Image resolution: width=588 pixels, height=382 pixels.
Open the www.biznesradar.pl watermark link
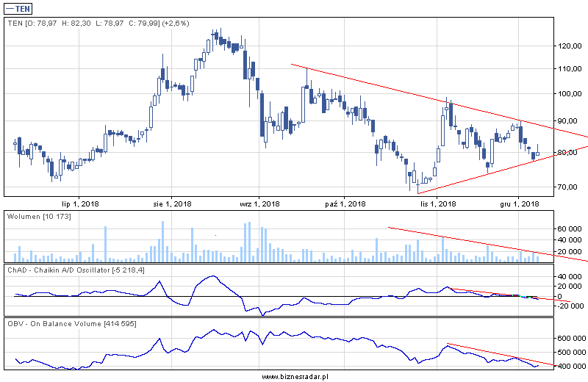[293, 376]
